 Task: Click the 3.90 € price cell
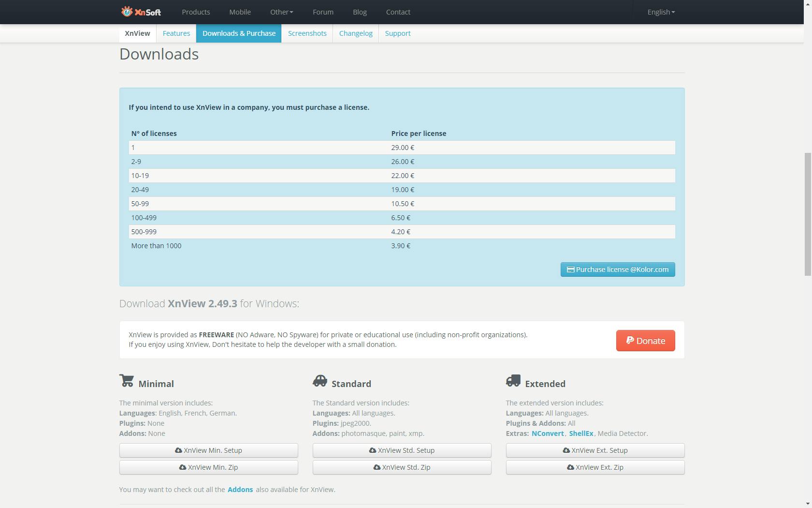(532, 246)
